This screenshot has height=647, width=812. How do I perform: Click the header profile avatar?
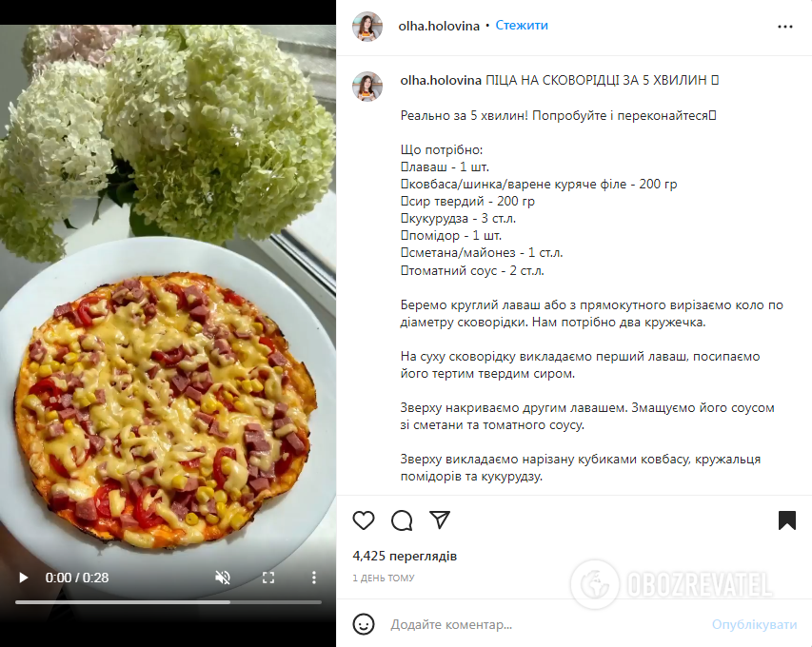click(x=367, y=26)
